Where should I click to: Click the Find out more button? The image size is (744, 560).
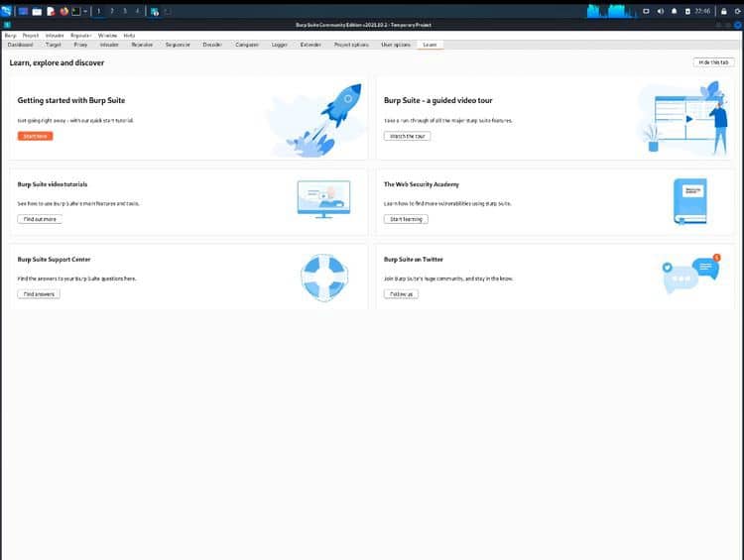40,219
